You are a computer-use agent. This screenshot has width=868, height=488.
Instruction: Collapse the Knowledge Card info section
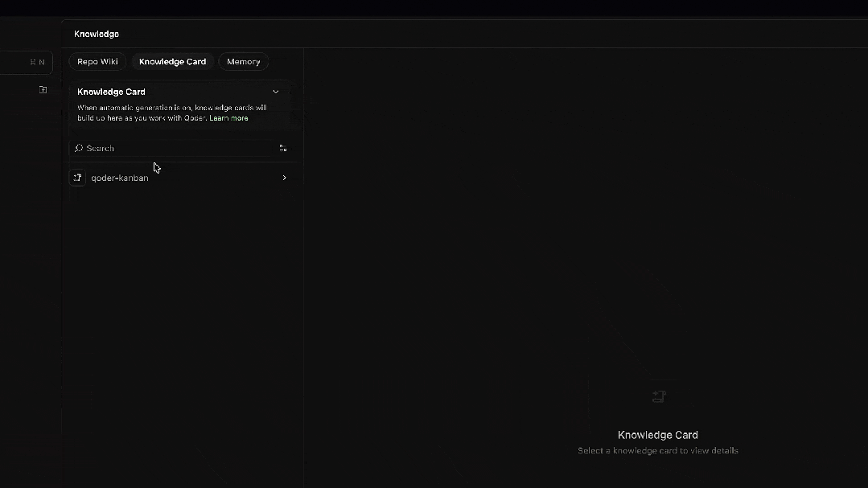point(276,92)
